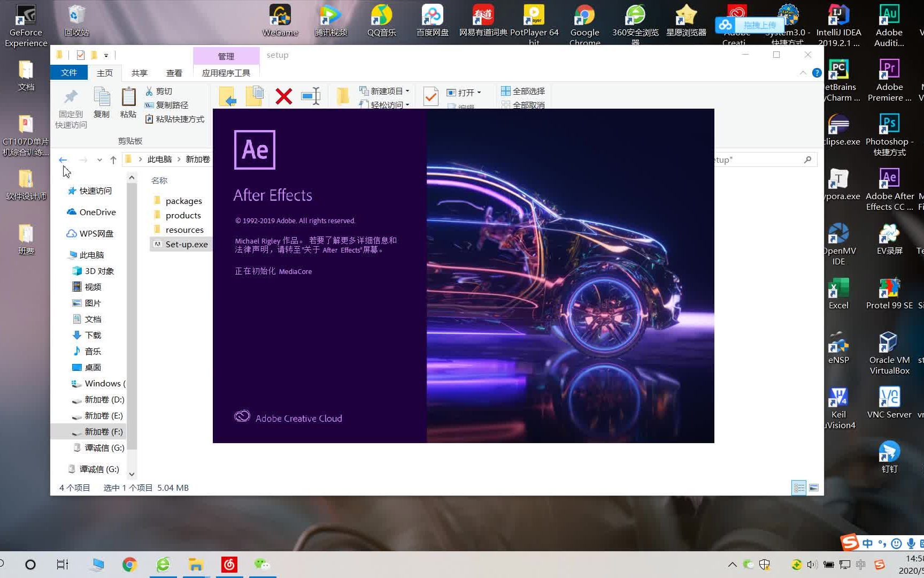Screen dimensions: 924x578
Task: Open Desktop (桌面) in navigation pane
Action: [87, 367]
